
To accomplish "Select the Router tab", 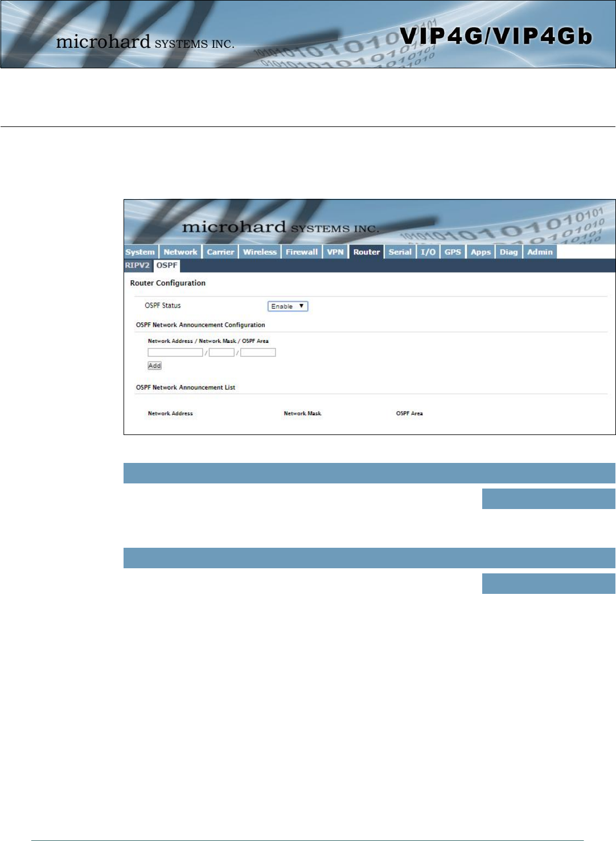I will 366,252.
